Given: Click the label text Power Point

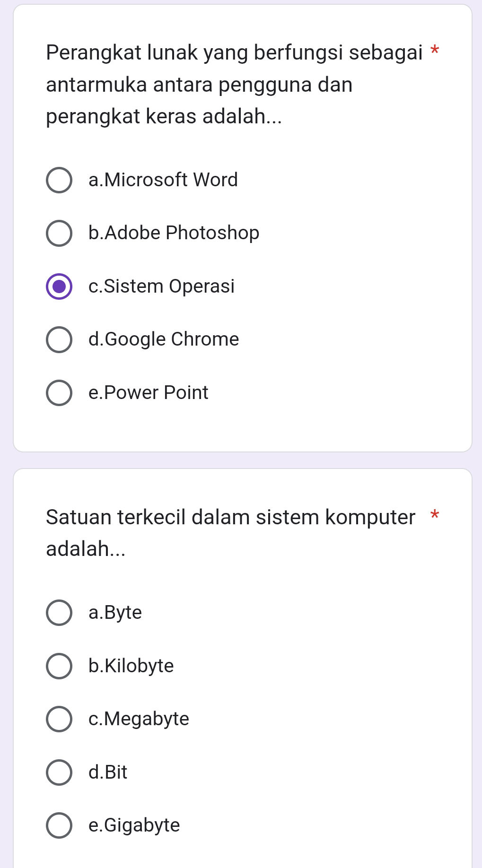Looking at the screenshot, I should [148, 392].
